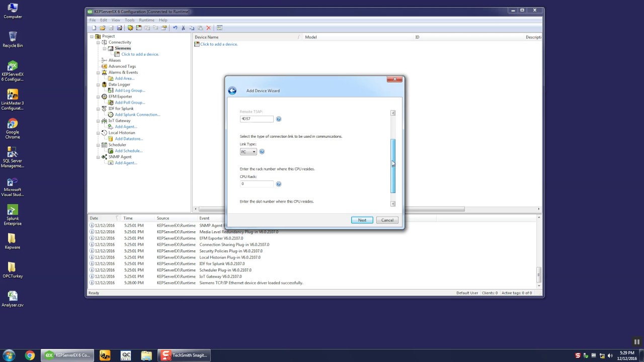Select the Data Logger tree node
Viewport: 644px width, 362px height.
point(119,84)
